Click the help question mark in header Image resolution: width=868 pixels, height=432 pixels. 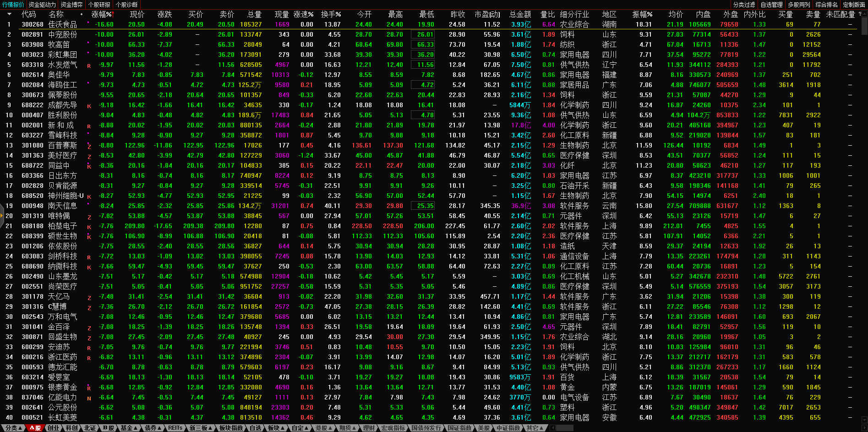[860, 14]
